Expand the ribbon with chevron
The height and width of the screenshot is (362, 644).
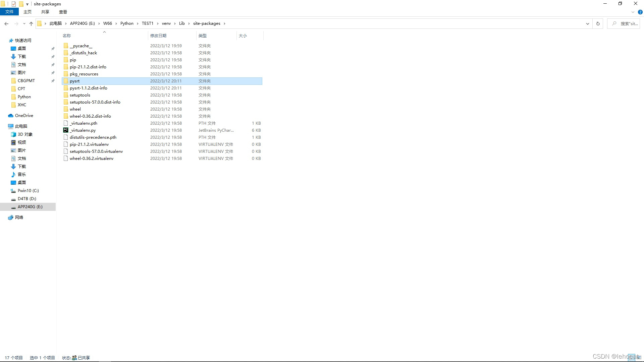(633, 12)
